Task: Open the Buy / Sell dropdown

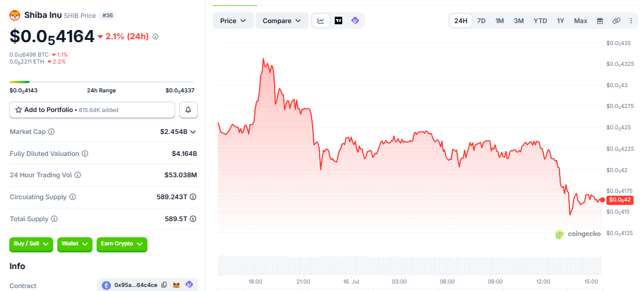Action: (x=31, y=244)
